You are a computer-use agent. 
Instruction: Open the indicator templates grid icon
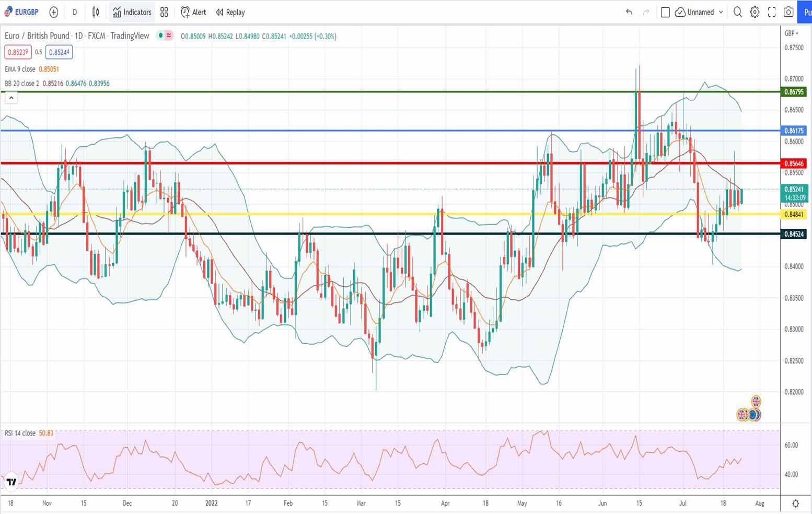pyautogui.click(x=164, y=12)
